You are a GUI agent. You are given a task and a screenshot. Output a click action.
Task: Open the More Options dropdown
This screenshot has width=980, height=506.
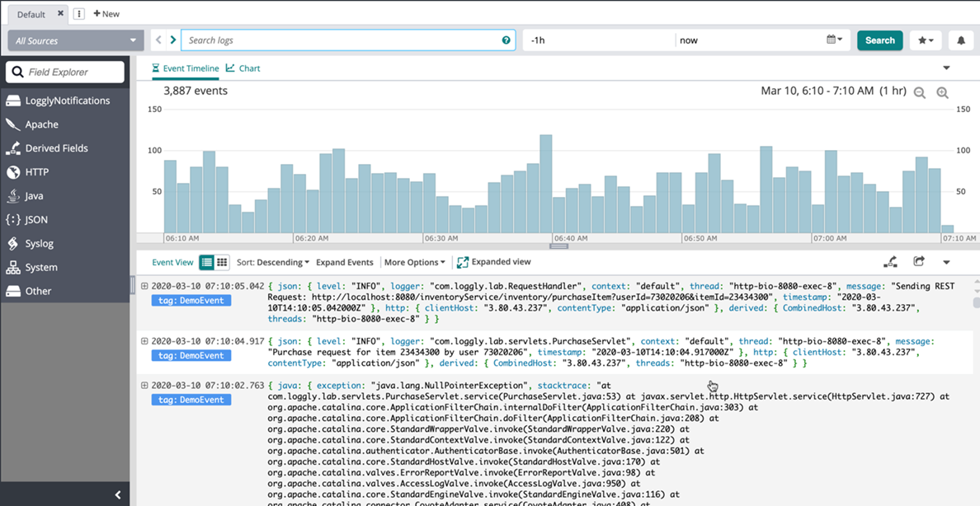pyautogui.click(x=414, y=262)
